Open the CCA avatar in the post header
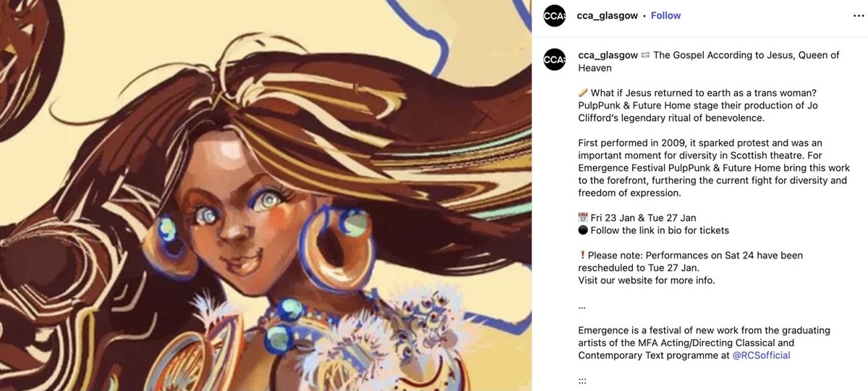868x391 pixels. click(554, 16)
